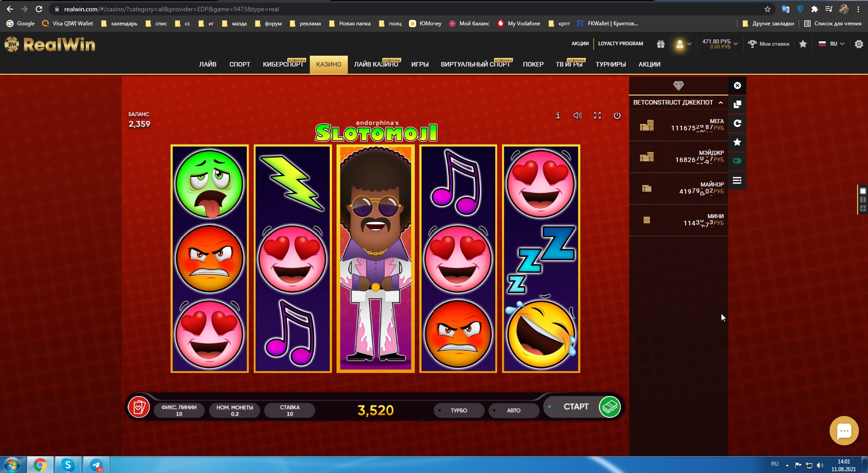This screenshot has height=473, width=868.
Task: Open the browser extensions puzzle icon
Action: point(815,9)
